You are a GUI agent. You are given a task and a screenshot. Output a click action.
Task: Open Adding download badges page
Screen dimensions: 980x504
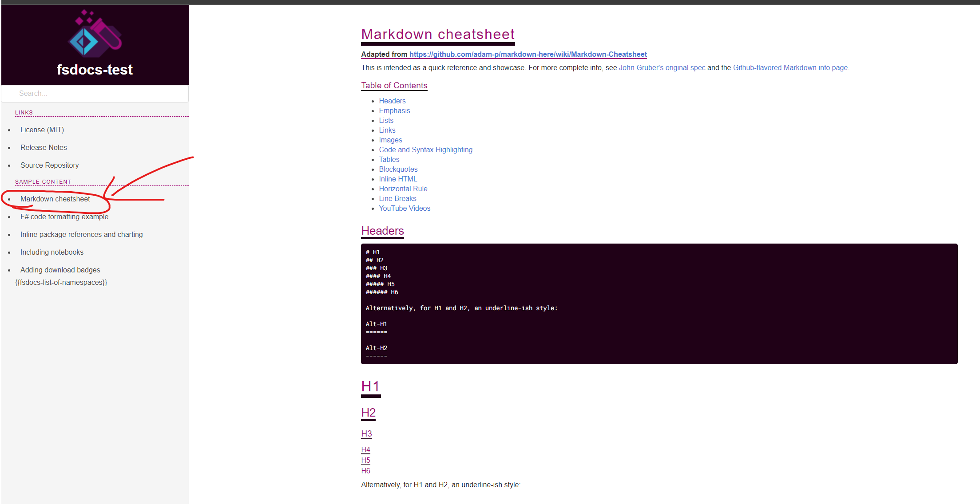tap(60, 270)
